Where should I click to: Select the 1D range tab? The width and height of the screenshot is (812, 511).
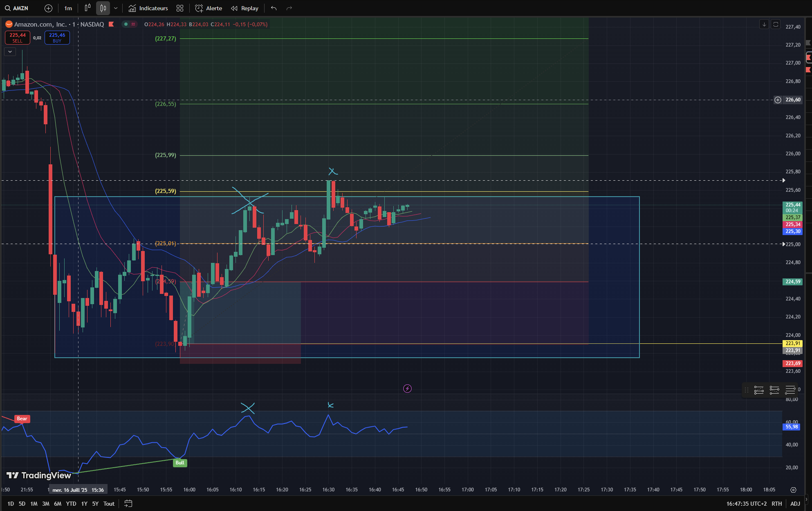pos(11,504)
